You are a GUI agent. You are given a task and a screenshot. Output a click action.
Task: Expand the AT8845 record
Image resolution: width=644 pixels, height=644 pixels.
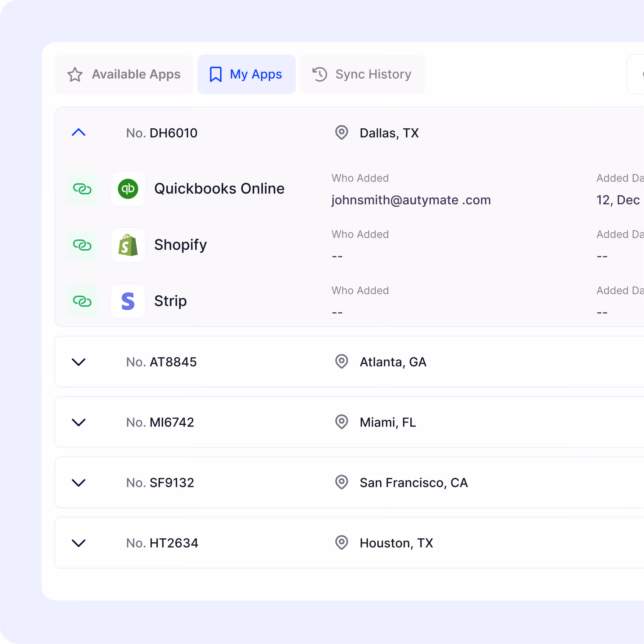click(x=79, y=362)
